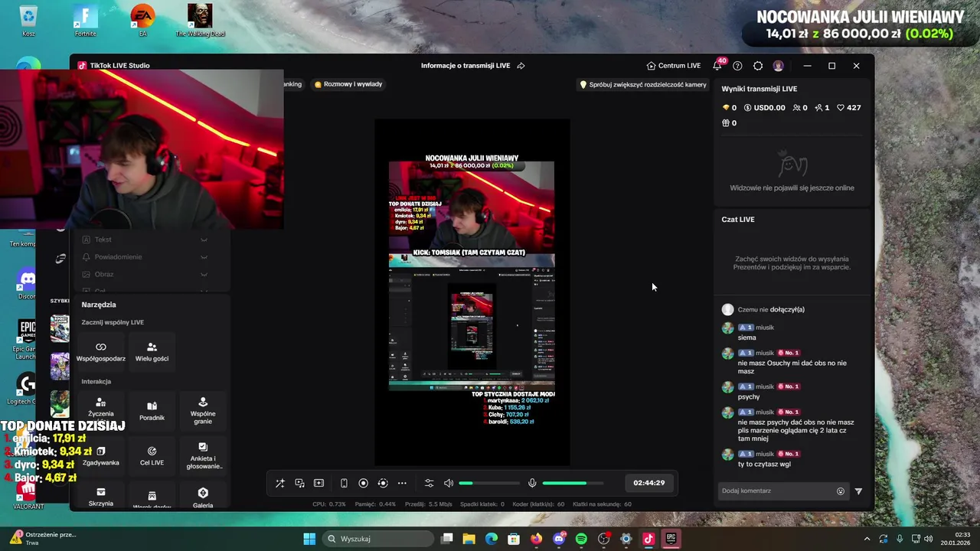Open the EA desktop shortcut
The height and width of the screenshot is (551, 980).
[x=142, y=21]
